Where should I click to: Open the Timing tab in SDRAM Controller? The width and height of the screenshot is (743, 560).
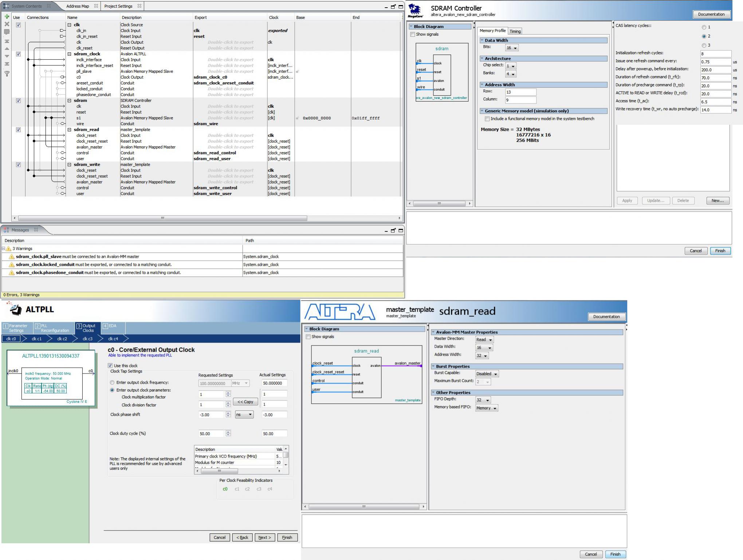pyautogui.click(x=515, y=31)
